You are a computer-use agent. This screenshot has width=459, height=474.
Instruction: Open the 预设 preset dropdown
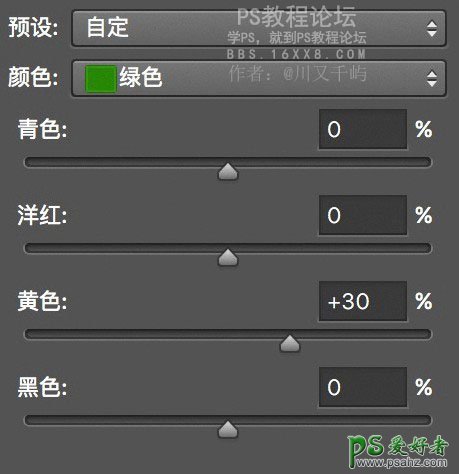point(259,28)
